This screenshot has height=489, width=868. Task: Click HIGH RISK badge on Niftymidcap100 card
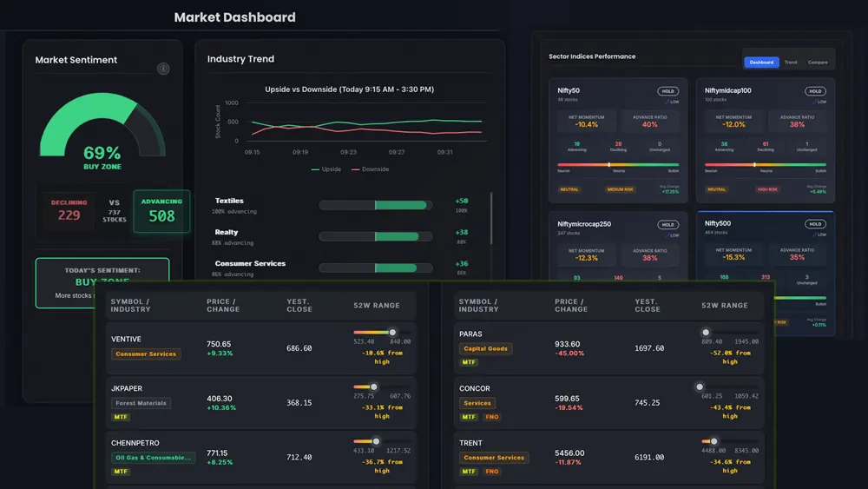point(767,189)
